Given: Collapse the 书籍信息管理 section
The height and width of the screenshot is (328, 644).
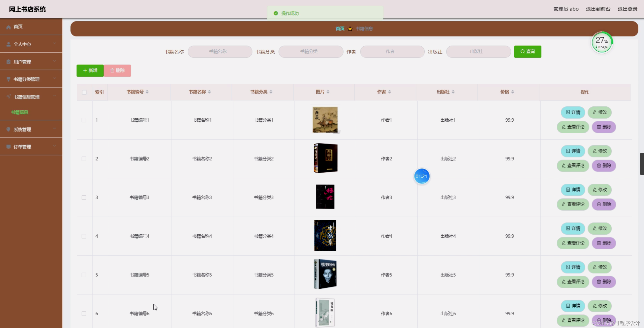Looking at the screenshot, I should coord(54,96).
